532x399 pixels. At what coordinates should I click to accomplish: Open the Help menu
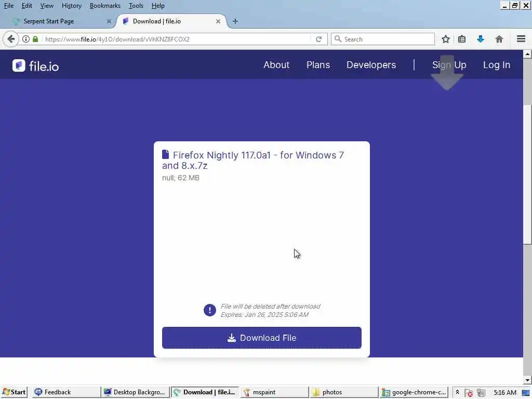(158, 6)
